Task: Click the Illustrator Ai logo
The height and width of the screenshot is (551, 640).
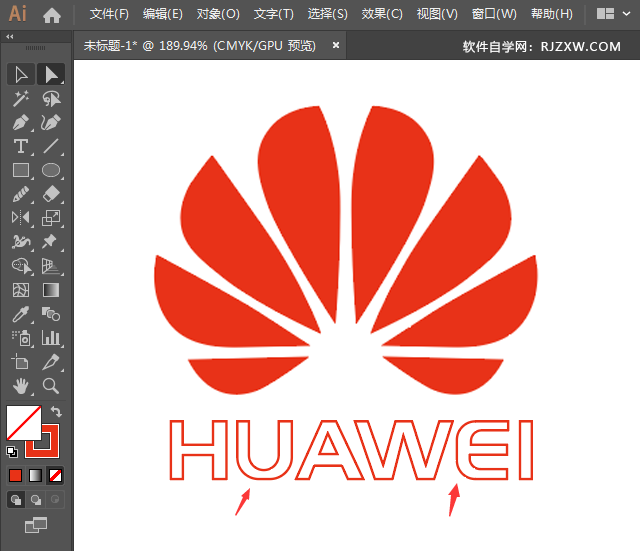Action: 18,14
